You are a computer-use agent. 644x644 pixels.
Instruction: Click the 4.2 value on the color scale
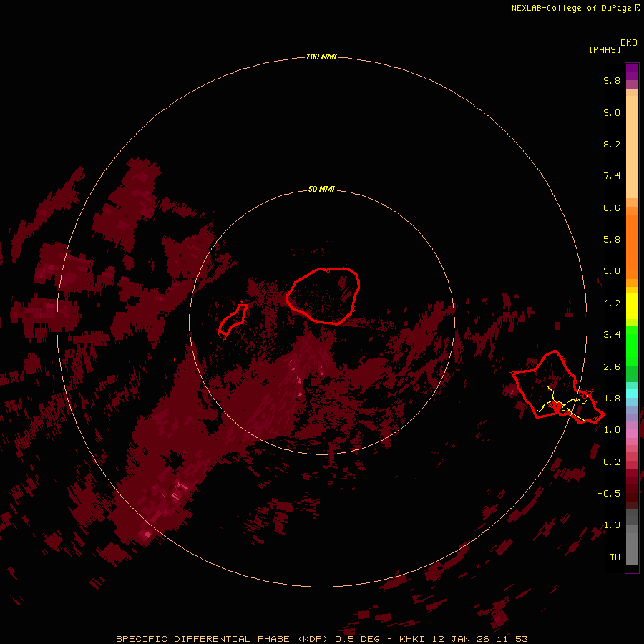(612, 303)
